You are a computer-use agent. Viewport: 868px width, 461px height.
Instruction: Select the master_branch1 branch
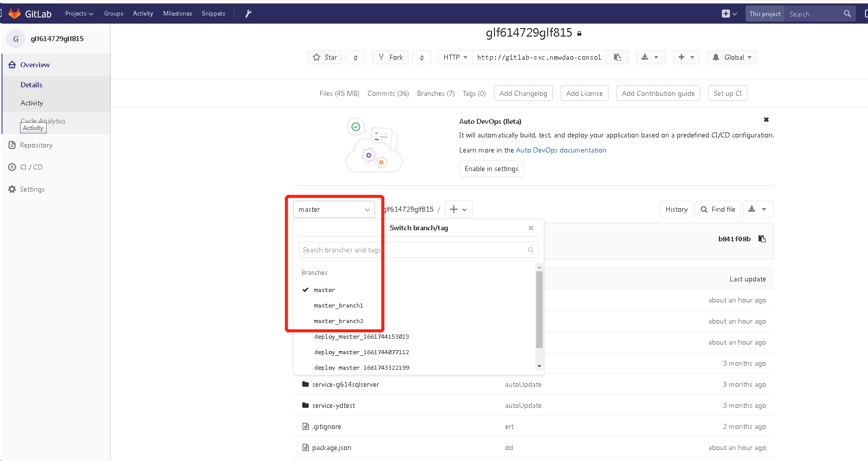pos(338,305)
